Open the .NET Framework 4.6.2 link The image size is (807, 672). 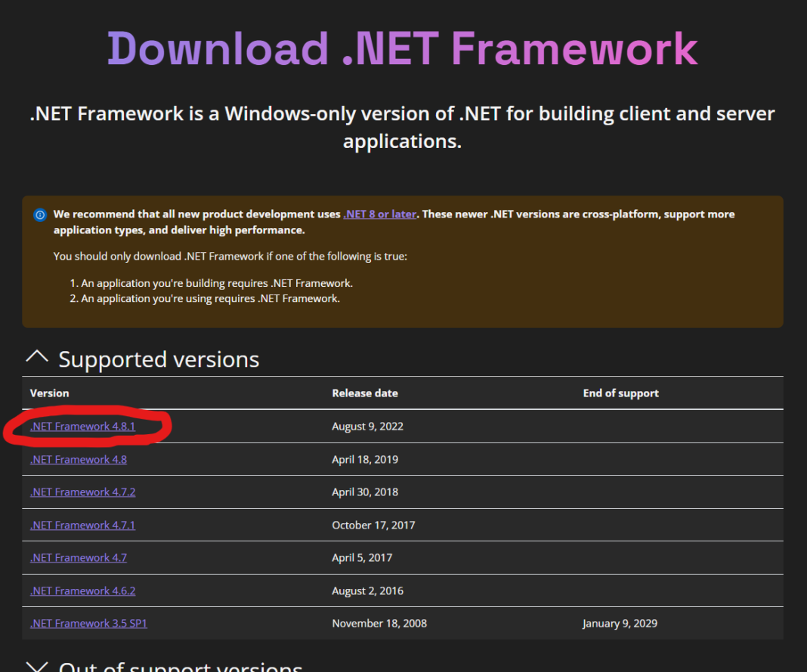point(82,590)
